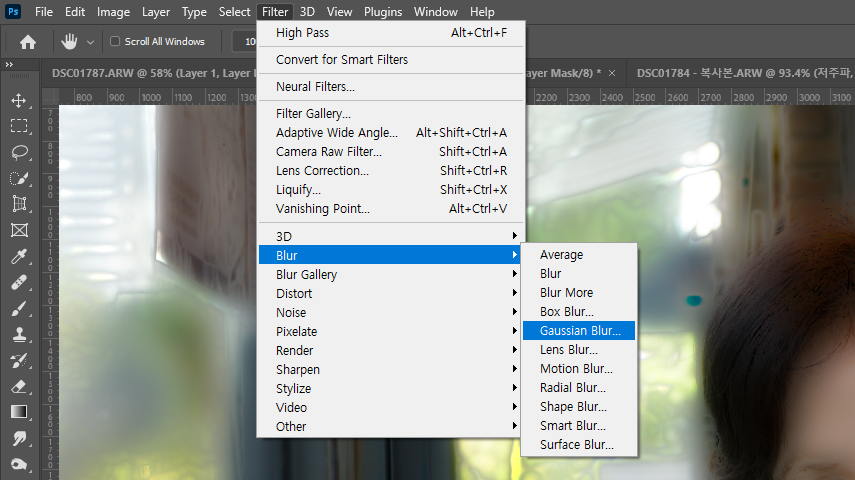Open Neural Filters

click(x=391, y=87)
